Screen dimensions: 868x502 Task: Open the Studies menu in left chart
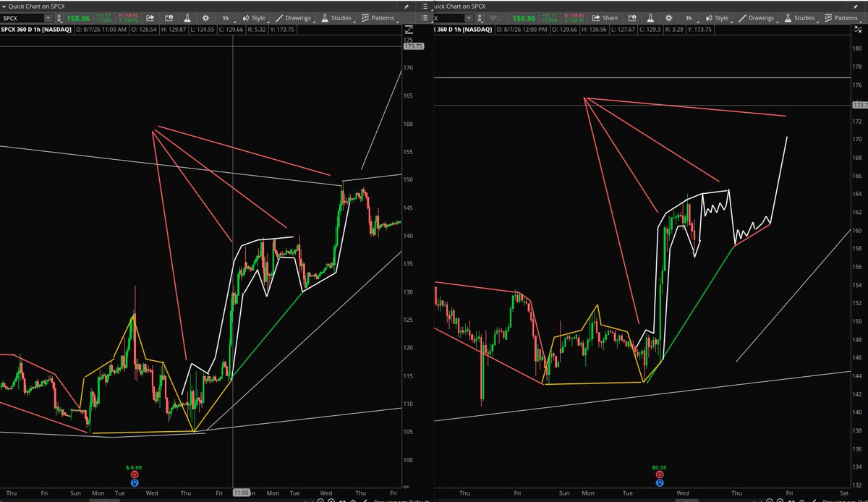[x=337, y=17]
